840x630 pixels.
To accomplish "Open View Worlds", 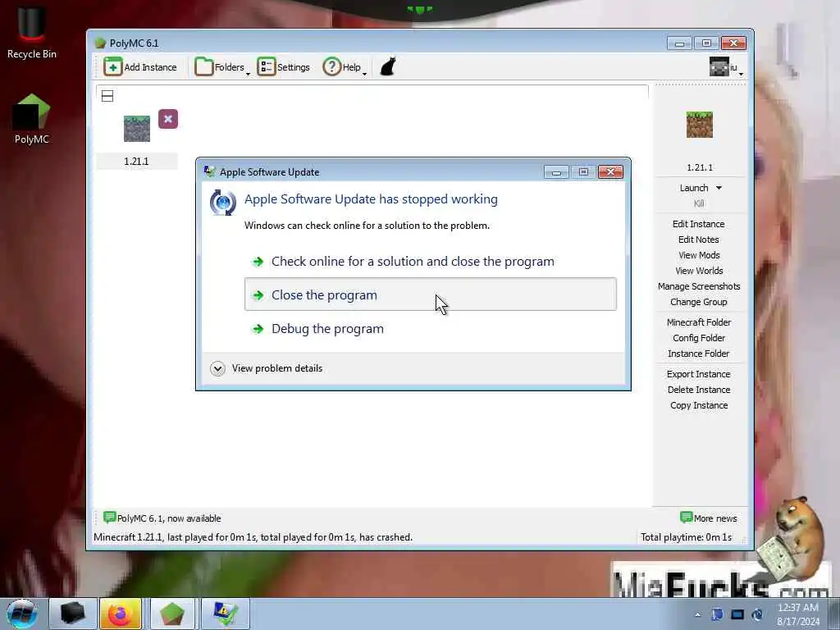I will coord(699,271).
